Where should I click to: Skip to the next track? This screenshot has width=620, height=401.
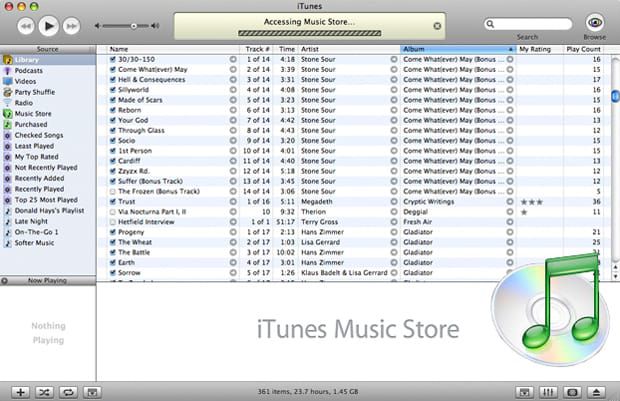click(72, 26)
